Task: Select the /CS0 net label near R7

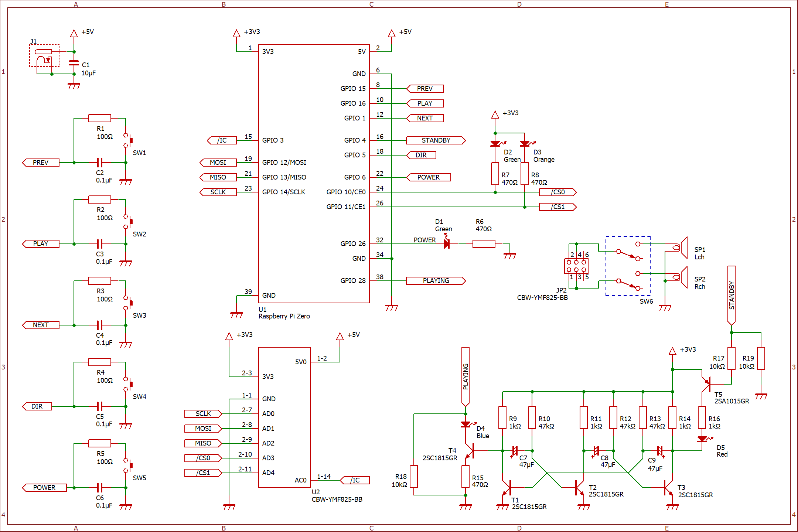Action: pos(558,192)
